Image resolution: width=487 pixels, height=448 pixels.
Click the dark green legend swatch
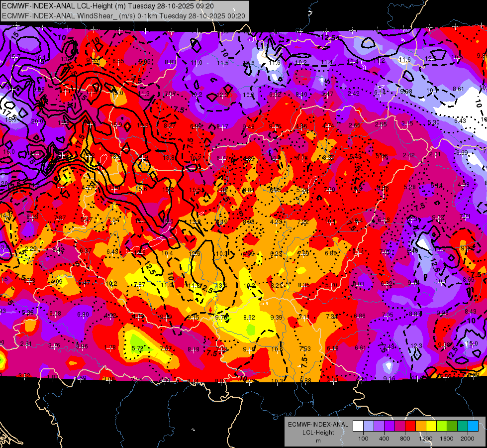pos(452,426)
